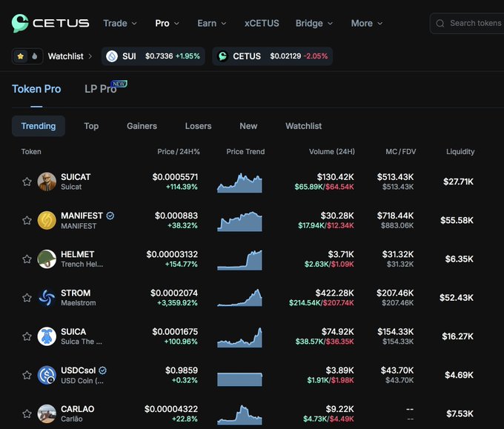
Task: Click the Price Trend column header
Action: (245, 152)
